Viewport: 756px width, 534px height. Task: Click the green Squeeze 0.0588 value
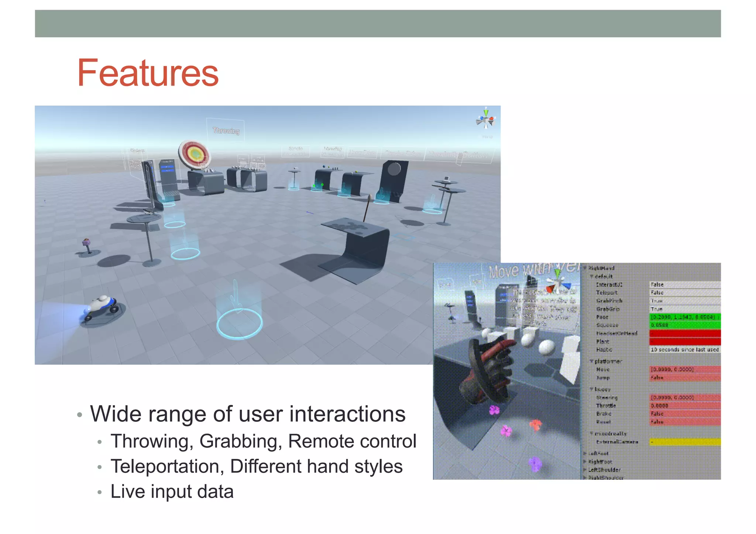point(685,325)
